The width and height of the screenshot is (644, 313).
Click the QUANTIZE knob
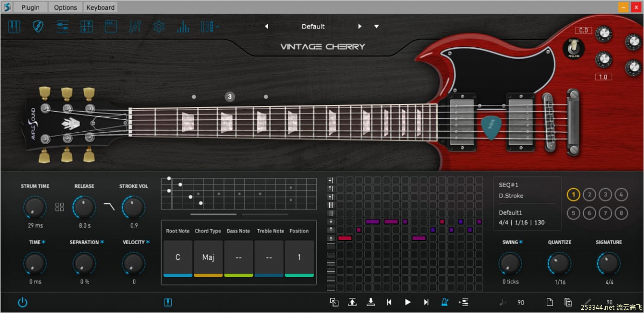(559, 264)
